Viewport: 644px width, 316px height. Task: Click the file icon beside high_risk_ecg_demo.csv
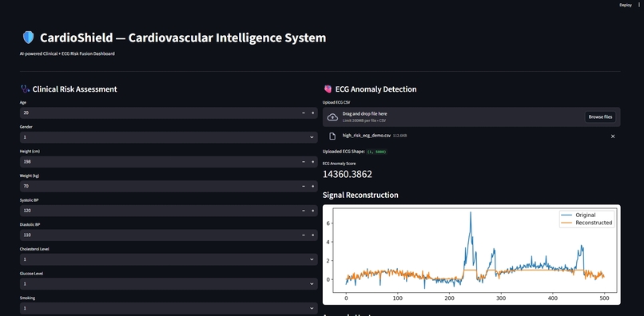click(332, 136)
